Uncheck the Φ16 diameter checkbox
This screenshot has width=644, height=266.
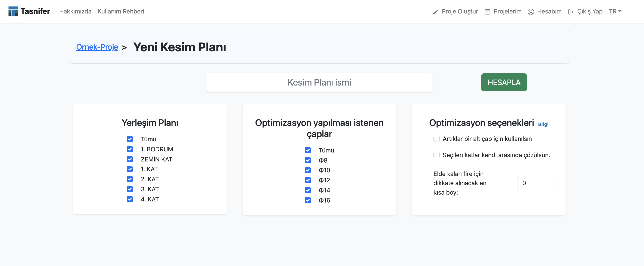coord(308,200)
